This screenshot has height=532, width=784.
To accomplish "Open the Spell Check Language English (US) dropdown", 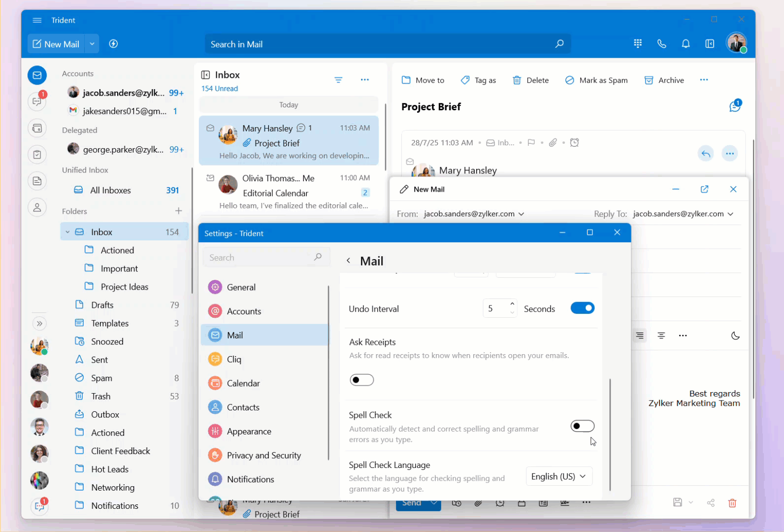I will [x=559, y=476].
